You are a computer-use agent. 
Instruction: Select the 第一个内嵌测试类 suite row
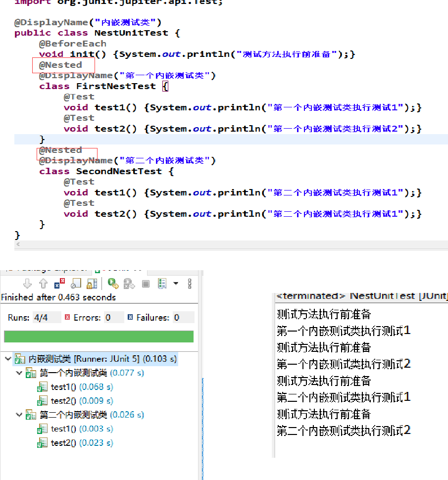(x=92, y=373)
